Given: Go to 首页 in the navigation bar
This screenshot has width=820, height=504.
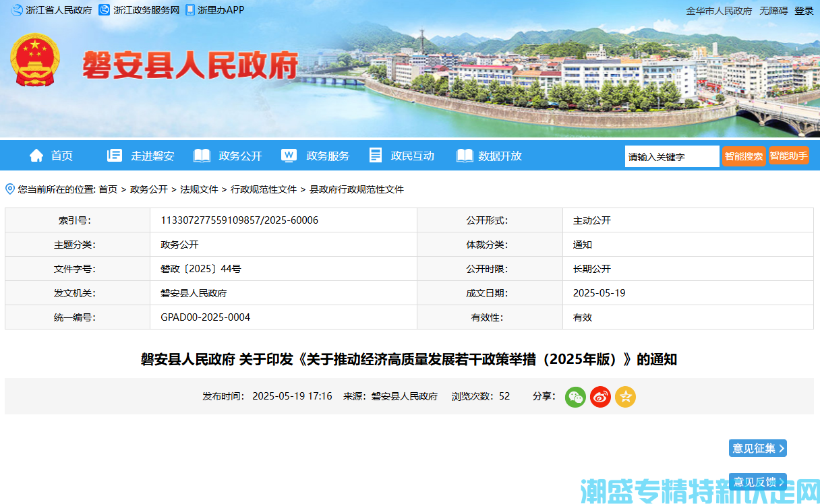Looking at the screenshot, I should pos(62,156).
